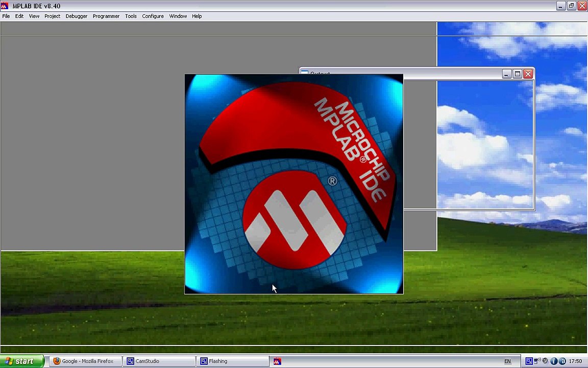Open the Configure menu
588x368 pixels.
coord(153,16)
